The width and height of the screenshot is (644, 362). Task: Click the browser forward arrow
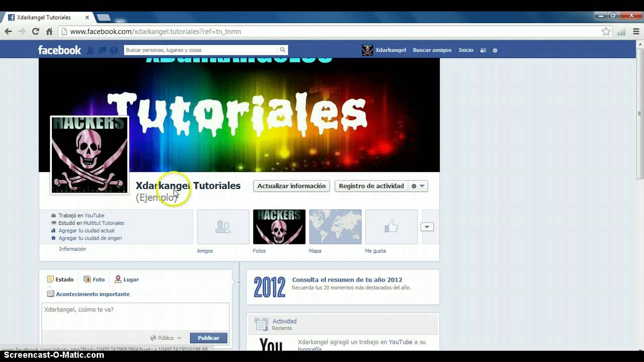pos(22,31)
